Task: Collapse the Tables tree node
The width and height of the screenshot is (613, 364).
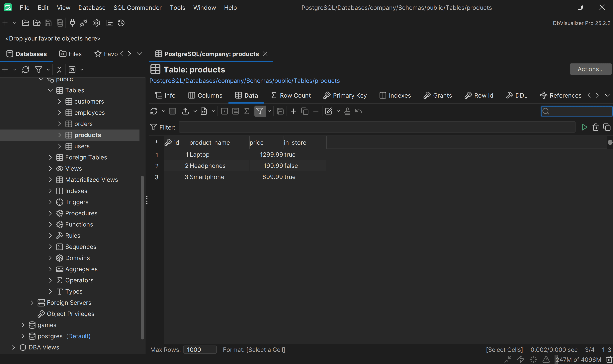Action: (x=50, y=90)
